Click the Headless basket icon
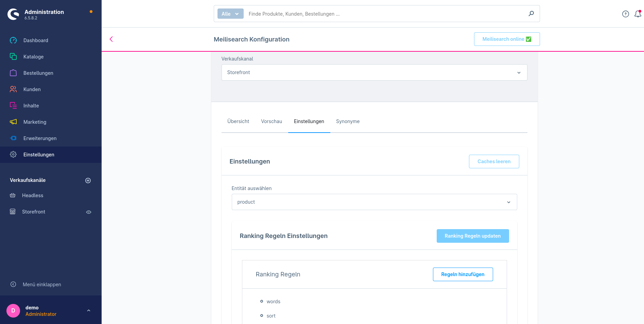This screenshot has width=644, height=324. pos(13,195)
